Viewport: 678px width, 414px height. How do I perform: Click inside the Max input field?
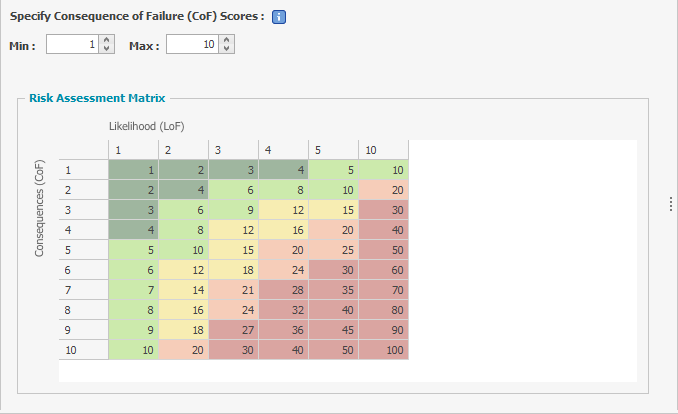193,44
